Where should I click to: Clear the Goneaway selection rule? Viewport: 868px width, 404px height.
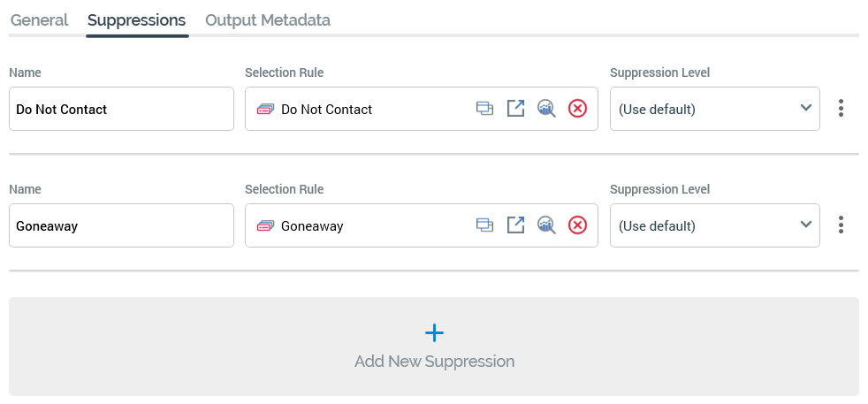[x=577, y=225]
